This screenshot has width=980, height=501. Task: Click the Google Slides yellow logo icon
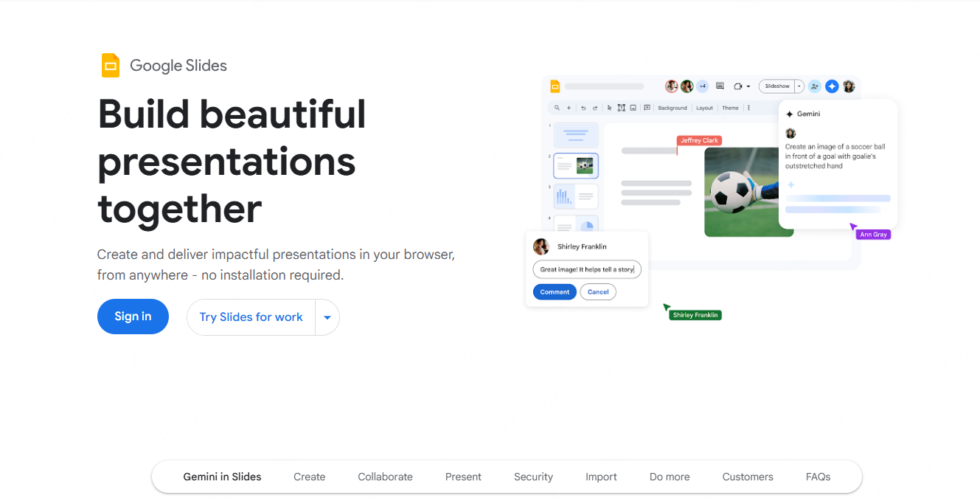click(111, 66)
